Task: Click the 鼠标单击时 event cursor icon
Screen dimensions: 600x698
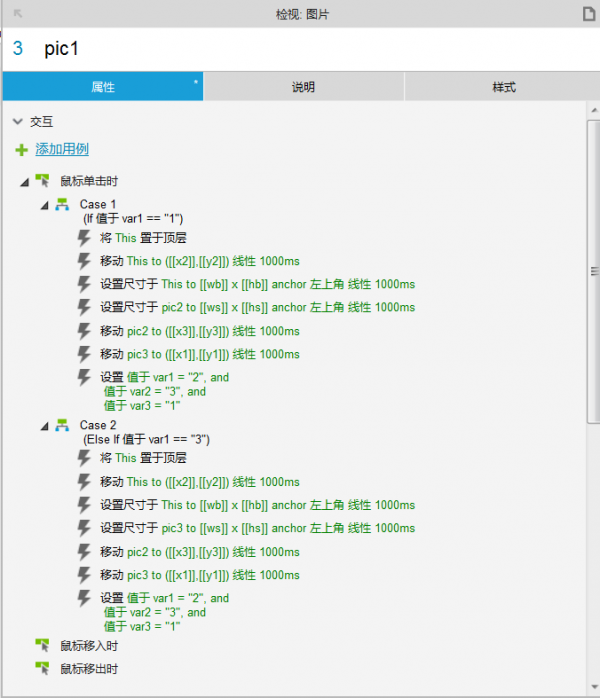Action: (x=42, y=181)
